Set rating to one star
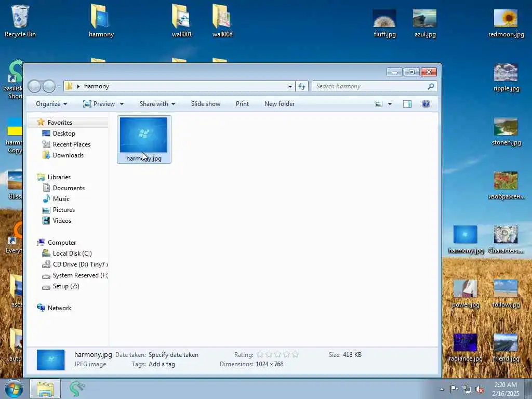 pyautogui.click(x=260, y=354)
